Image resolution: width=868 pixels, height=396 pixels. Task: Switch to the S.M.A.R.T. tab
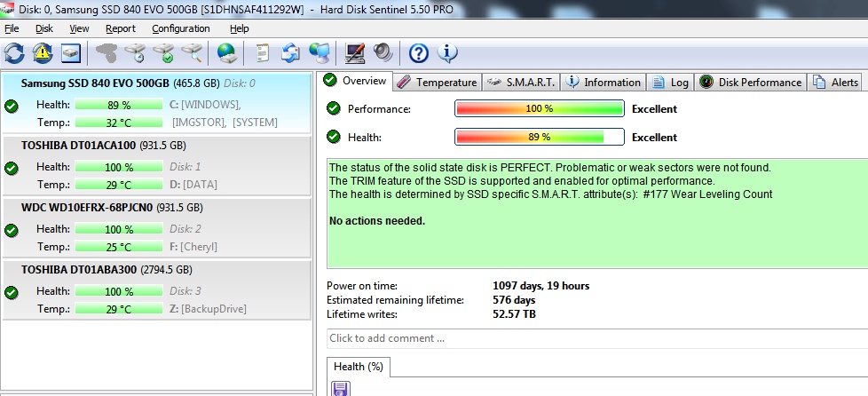coord(520,82)
